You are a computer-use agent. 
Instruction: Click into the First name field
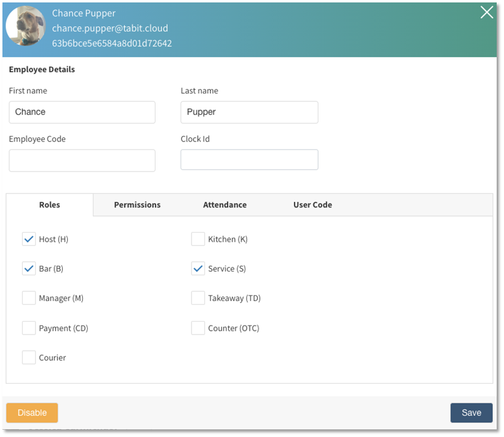click(82, 112)
